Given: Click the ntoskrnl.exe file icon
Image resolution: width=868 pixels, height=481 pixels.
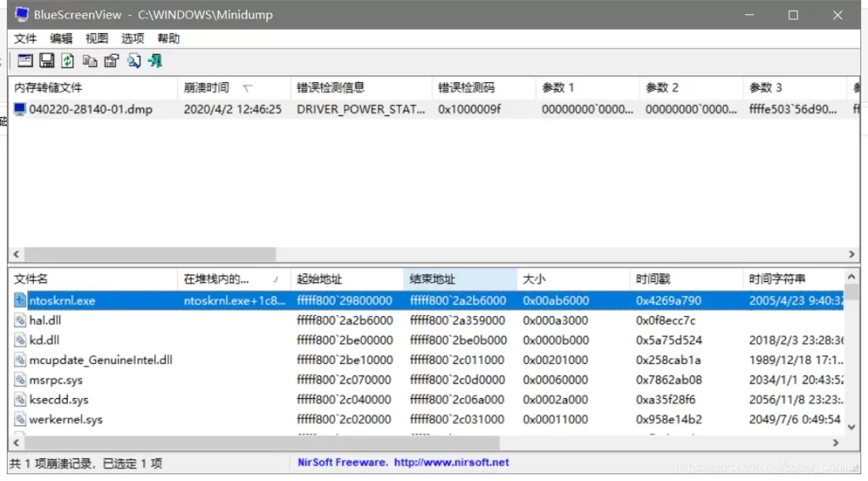Looking at the screenshot, I should 20,301.
